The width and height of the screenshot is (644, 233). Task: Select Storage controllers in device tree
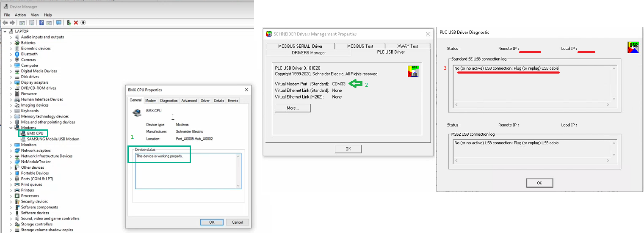[37, 224]
